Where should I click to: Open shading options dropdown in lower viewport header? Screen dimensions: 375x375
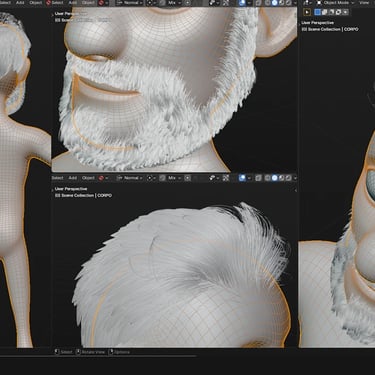(295, 178)
